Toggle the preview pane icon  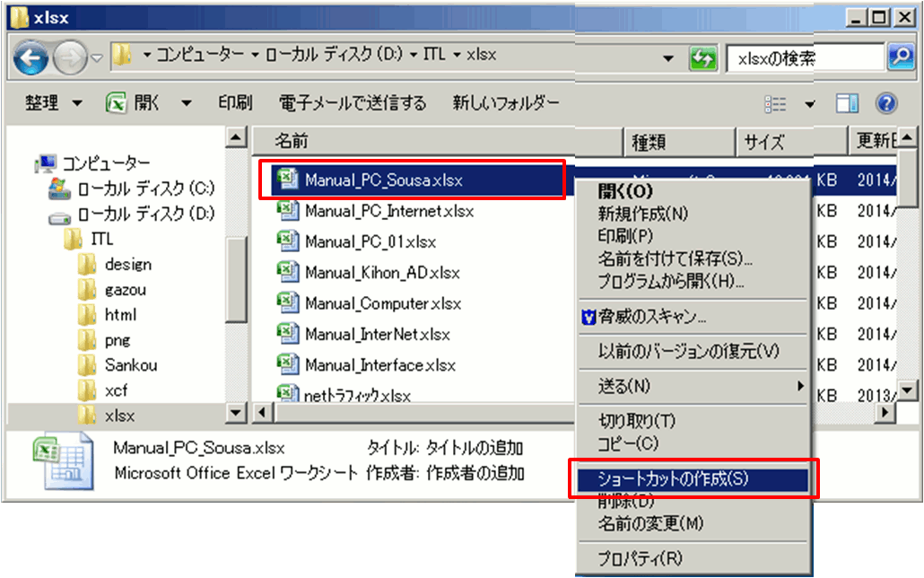click(x=847, y=103)
